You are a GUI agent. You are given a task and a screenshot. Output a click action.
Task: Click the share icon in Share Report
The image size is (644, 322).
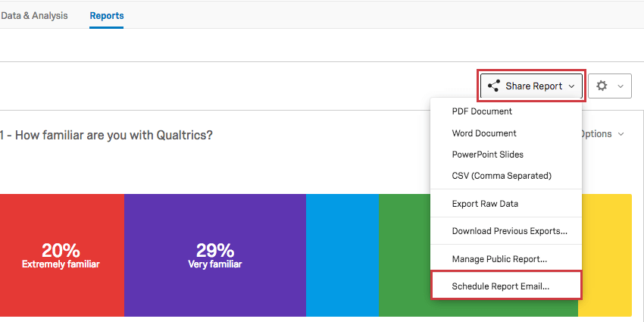[494, 86]
